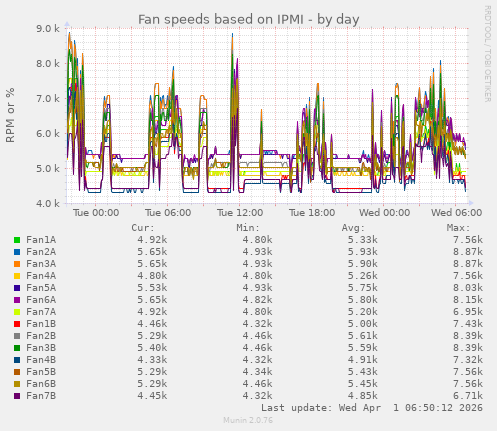The height and width of the screenshot is (431, 497).
Task: Click the Fan5B brown legend swatch
Action: (17, 372)
